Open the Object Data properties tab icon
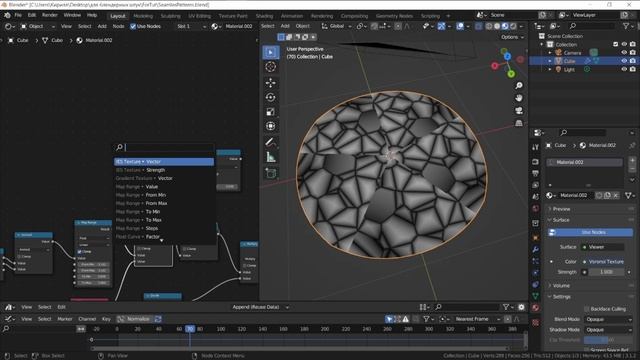 click(x=536, y=296)
